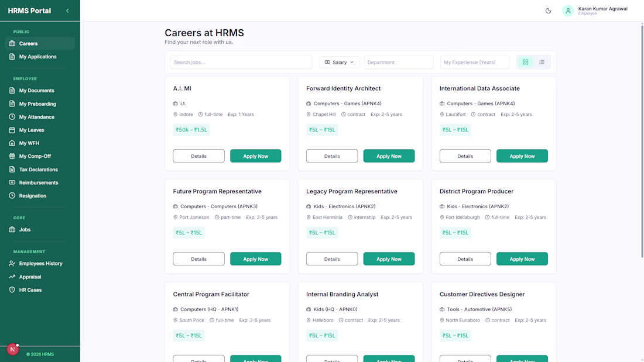The image size is (644, 362).
Task: Click the Customer Directives Designer job title
Action: 482,294
